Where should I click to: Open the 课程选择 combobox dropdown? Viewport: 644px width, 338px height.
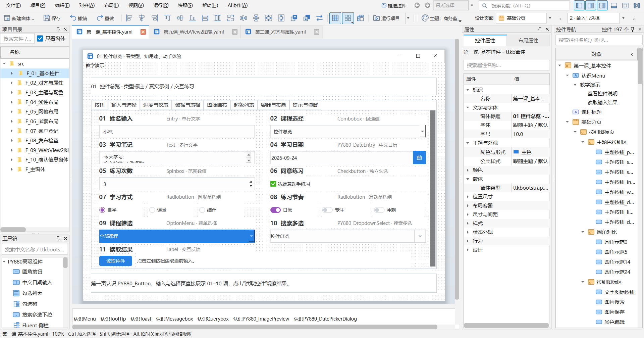[x=422, y=132]
